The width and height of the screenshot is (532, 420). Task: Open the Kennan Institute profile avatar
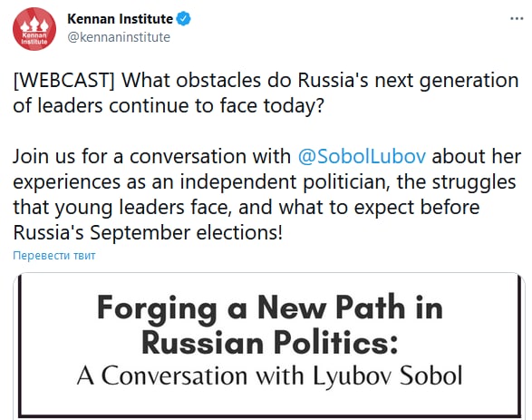[x=34, y=29]
